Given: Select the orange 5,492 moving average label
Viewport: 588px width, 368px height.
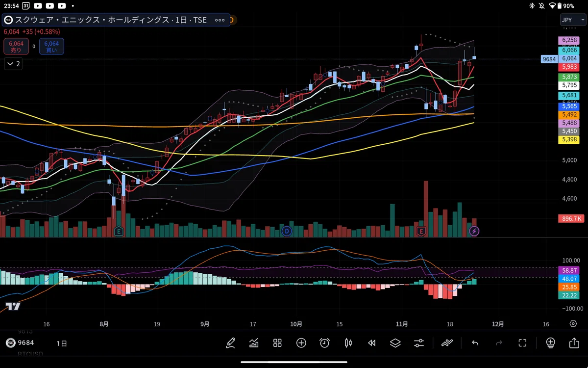Looking at the screenshot, I should coord(569,114).
